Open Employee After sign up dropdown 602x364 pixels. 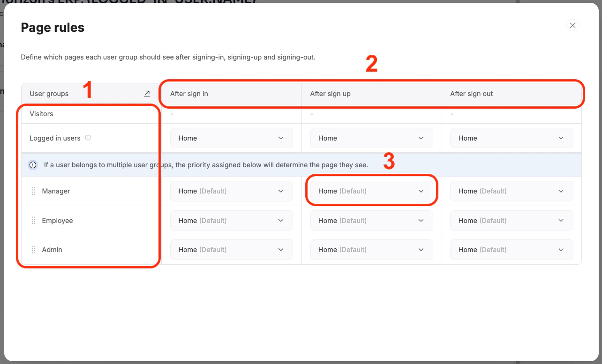[372, 221]
